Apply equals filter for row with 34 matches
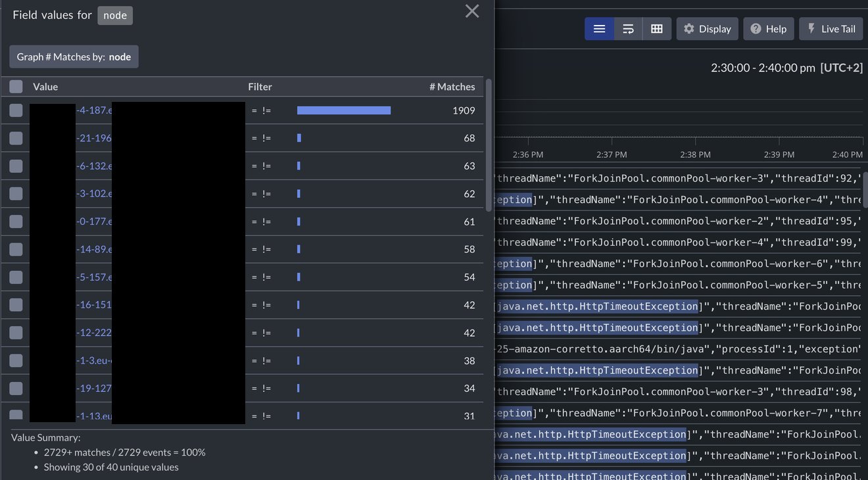 pyautogui.click(x=254, y=389)
